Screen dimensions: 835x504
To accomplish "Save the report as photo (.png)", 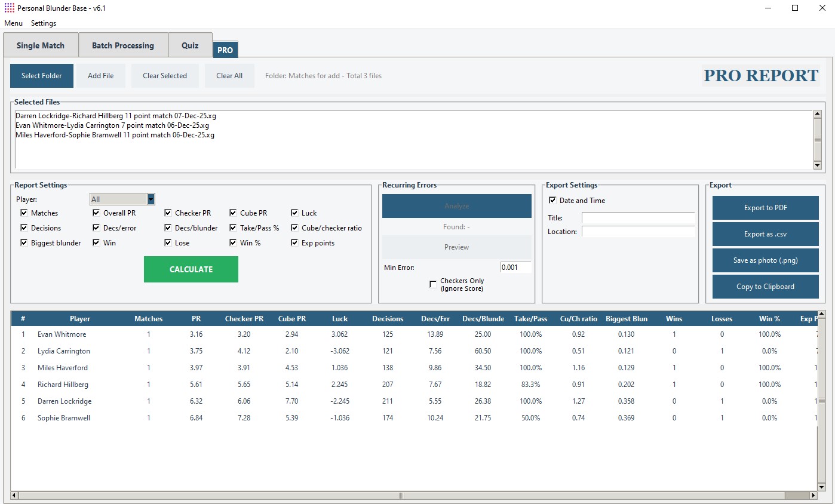I will (x=765, y=260).
